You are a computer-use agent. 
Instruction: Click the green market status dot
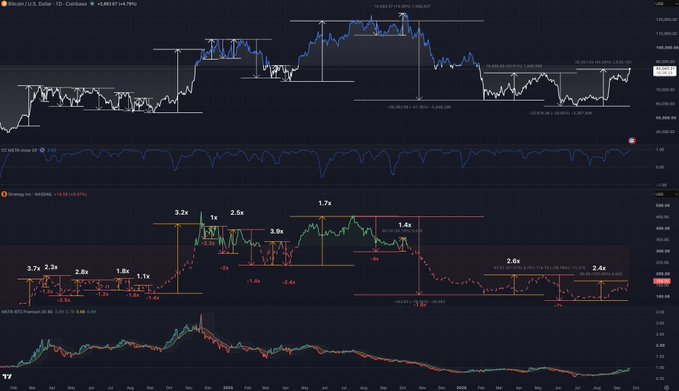coord(92,3)
